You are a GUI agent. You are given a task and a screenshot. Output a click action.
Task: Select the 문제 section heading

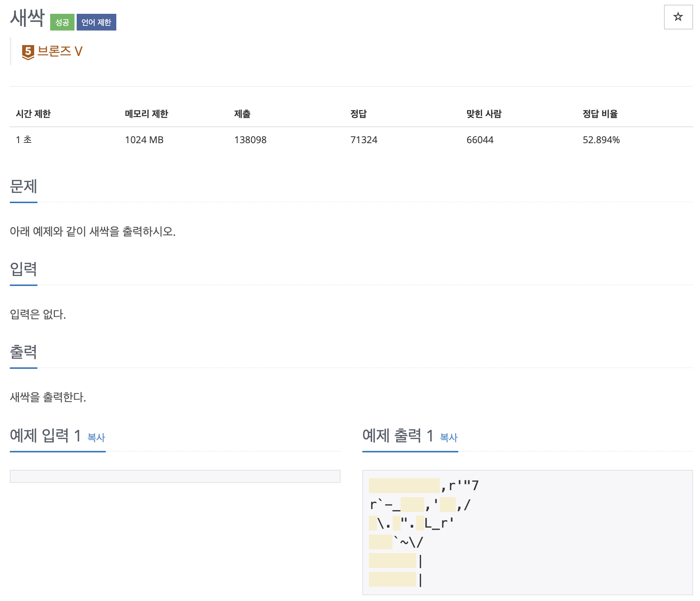pyautogui.click(x=23, y=187)
